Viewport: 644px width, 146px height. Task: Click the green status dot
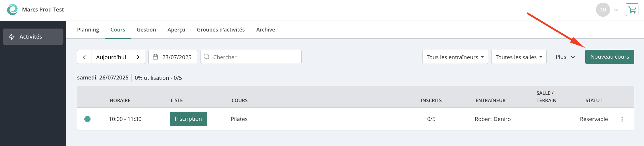[x=87, y=119]
